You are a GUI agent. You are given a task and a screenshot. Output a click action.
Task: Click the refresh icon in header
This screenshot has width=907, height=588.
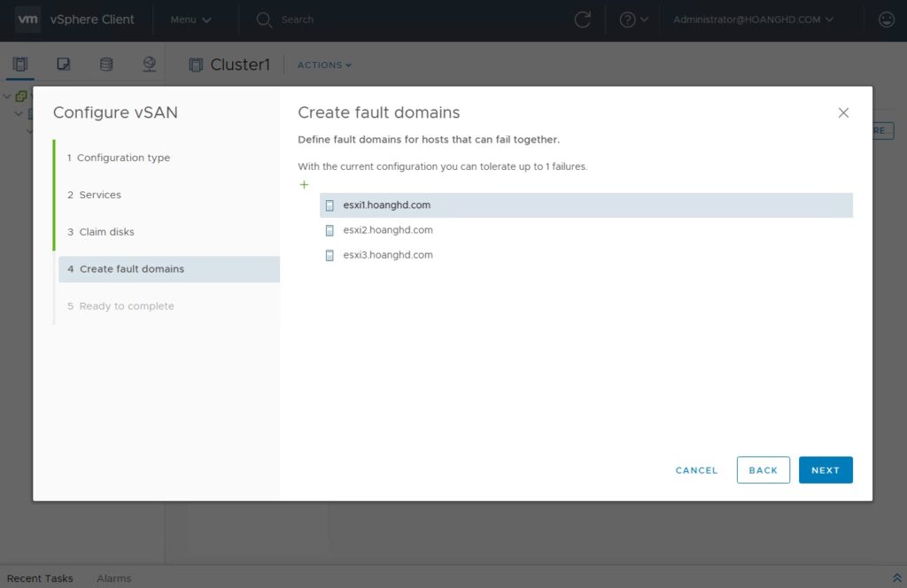click(x=583, y=19)
